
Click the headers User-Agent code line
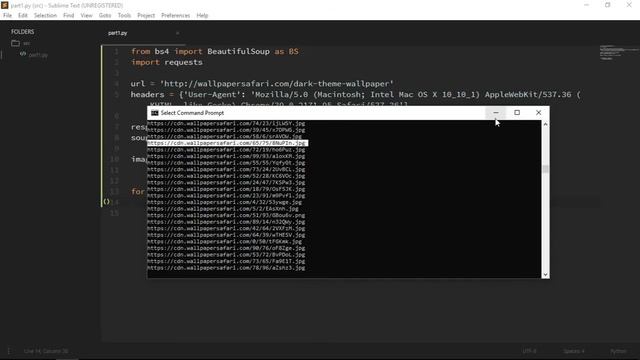pos(356,95)
